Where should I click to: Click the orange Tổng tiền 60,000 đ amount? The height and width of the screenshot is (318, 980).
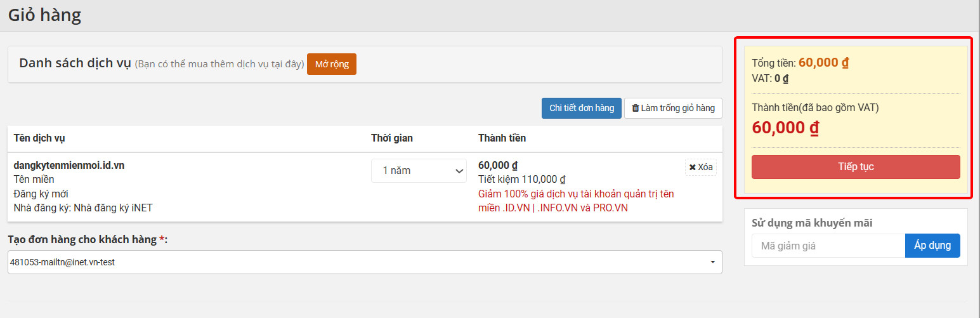823,63
